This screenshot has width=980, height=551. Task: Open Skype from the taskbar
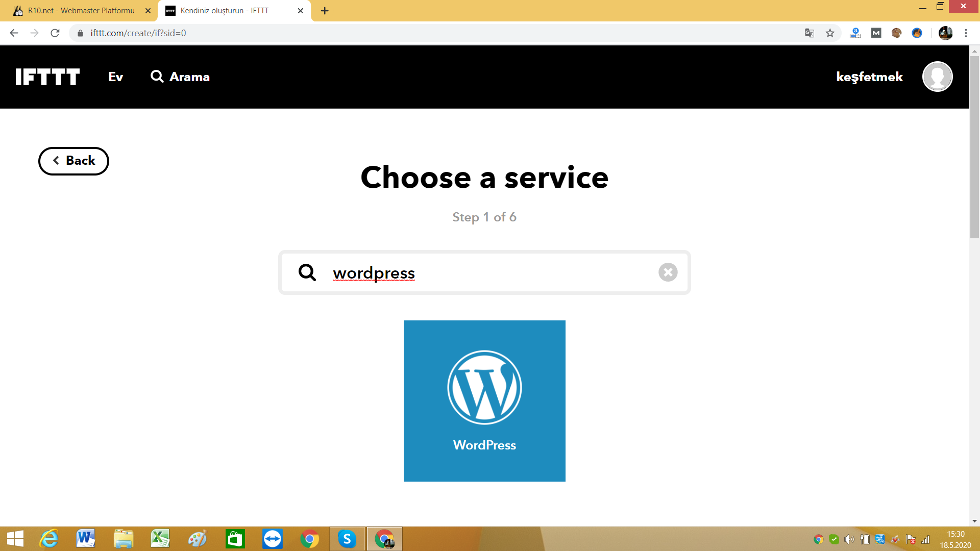pos(347,539)
